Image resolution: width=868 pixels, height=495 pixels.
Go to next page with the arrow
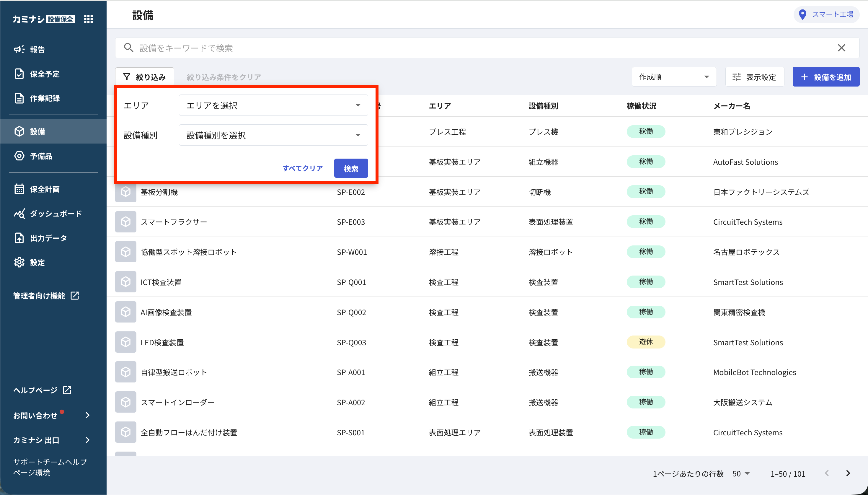848,473
